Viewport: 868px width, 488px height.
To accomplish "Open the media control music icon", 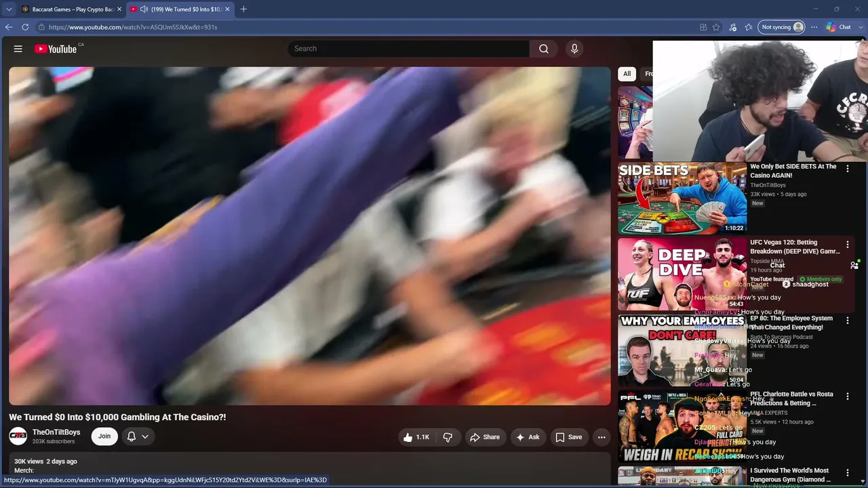I will point(732,27).
